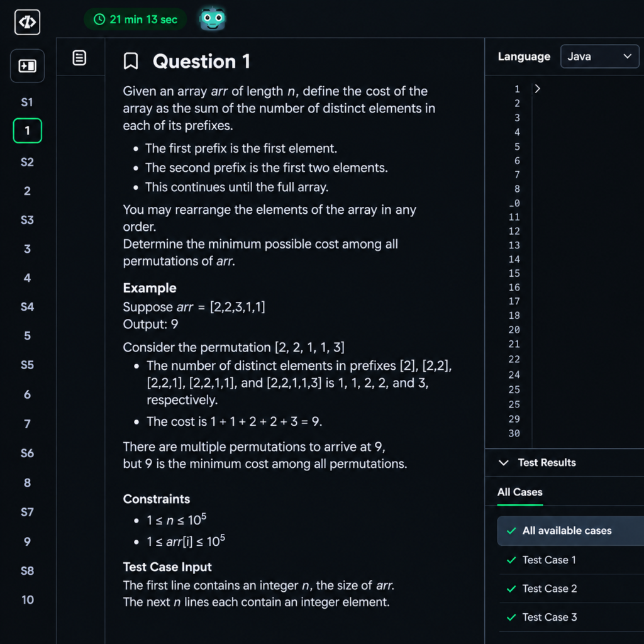This screenshot has width=644, height=644.
Task: Go to question 9 in the sidebar
Action: [x=27, y=541]
